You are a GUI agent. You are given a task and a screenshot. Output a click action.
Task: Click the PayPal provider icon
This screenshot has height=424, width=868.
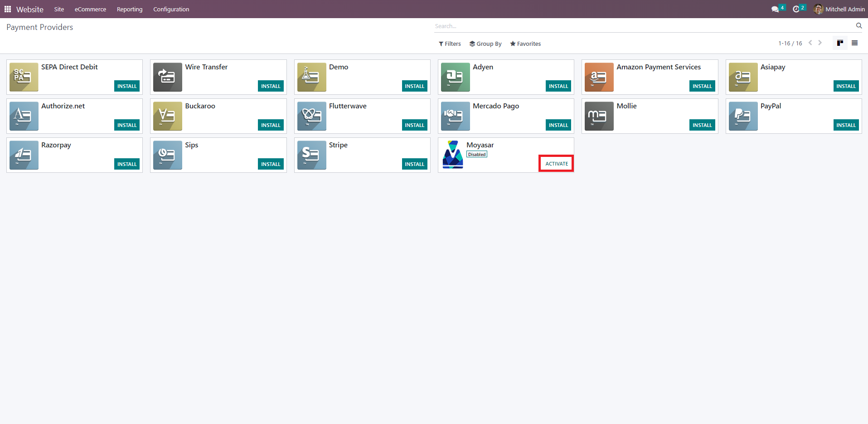click(743, 116)
